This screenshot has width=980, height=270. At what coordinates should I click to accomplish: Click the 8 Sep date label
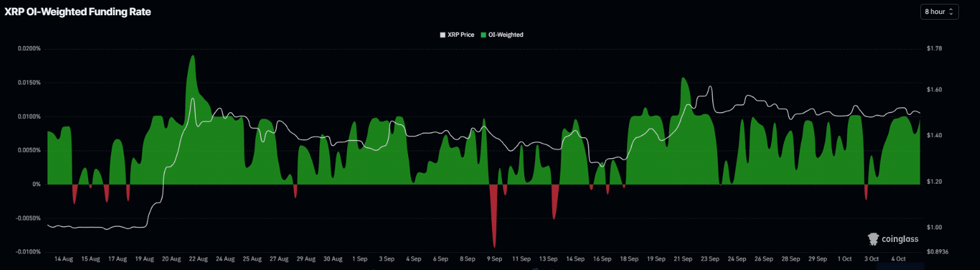pos(467,259)
